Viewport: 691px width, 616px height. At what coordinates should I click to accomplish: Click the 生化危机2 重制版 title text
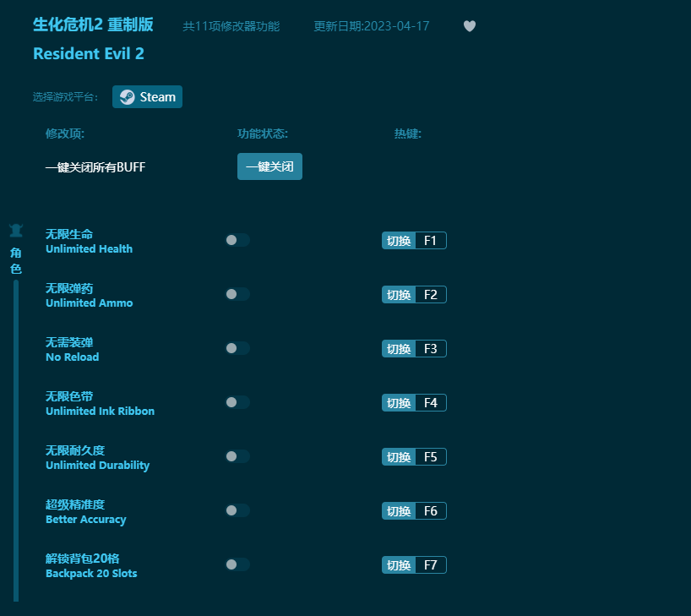[93, 25]
